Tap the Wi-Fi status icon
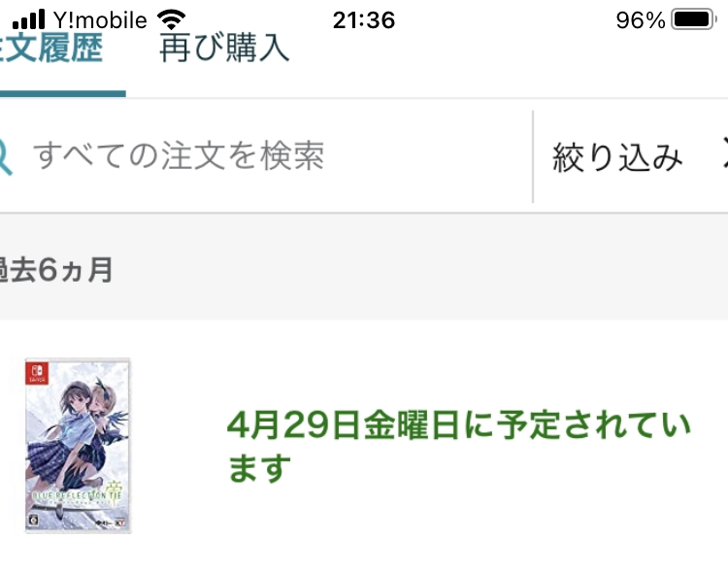The width and height of the screenshot is (728, 573). [x=171, y=20]
